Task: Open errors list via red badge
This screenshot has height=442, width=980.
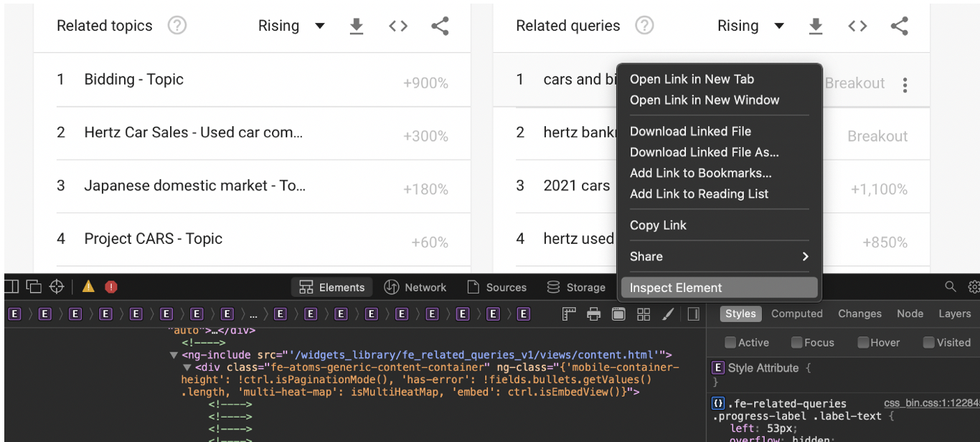Action: click(111, 286)
